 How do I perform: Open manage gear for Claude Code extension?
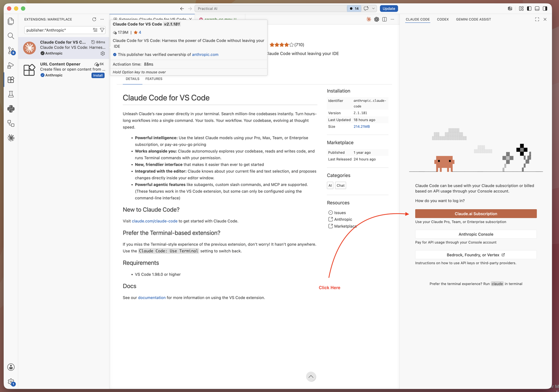[x=103, y=53]
